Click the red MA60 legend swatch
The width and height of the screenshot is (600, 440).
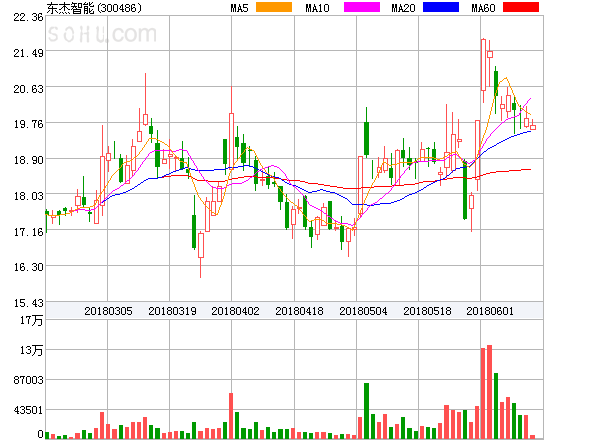(521, 7)
